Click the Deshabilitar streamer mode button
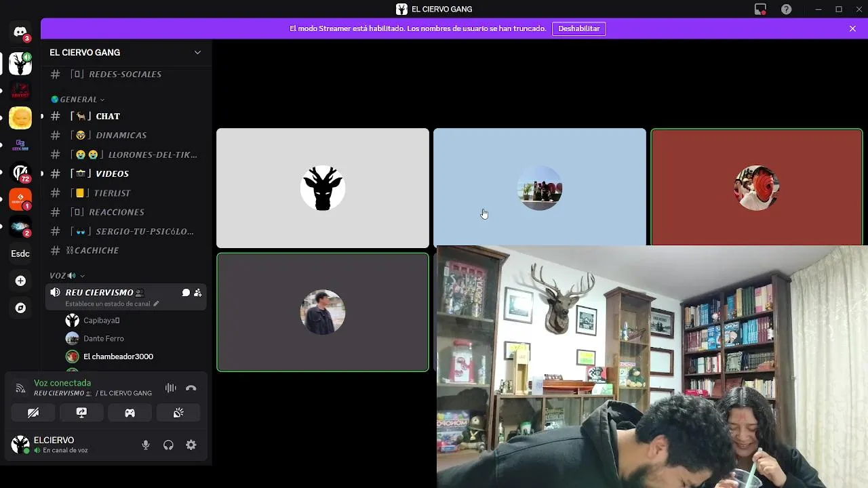The width and height of the screenshot is (868, 488). tap(579, 28)
